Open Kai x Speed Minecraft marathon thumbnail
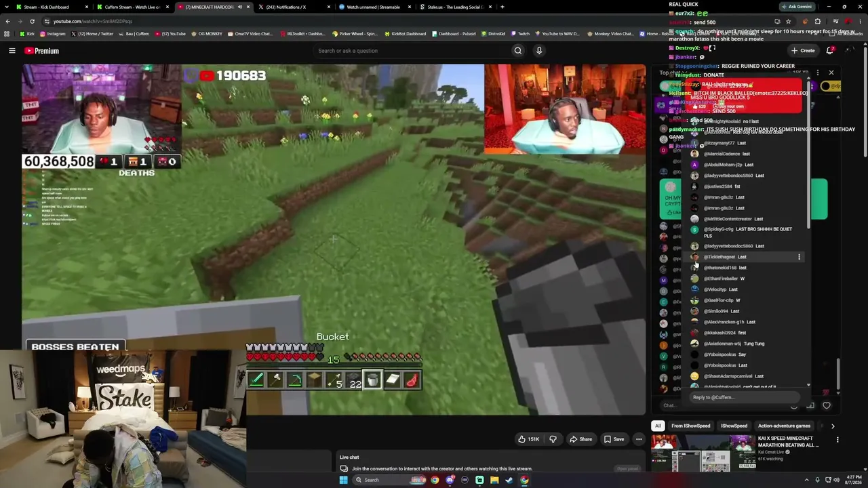This screenshot has height=488, width=868. click(x=703, y=453)
